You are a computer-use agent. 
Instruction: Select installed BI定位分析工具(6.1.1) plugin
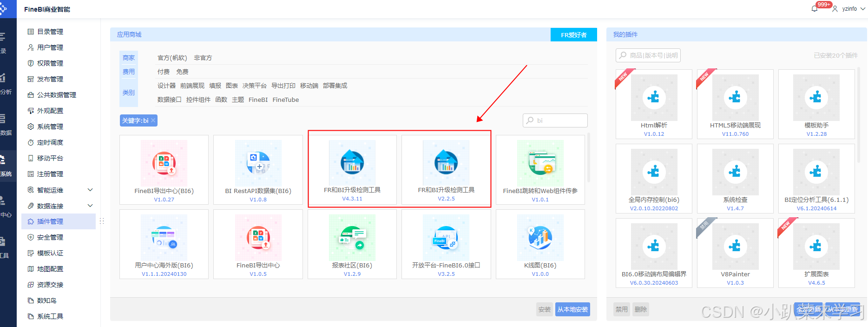(816, 179)
